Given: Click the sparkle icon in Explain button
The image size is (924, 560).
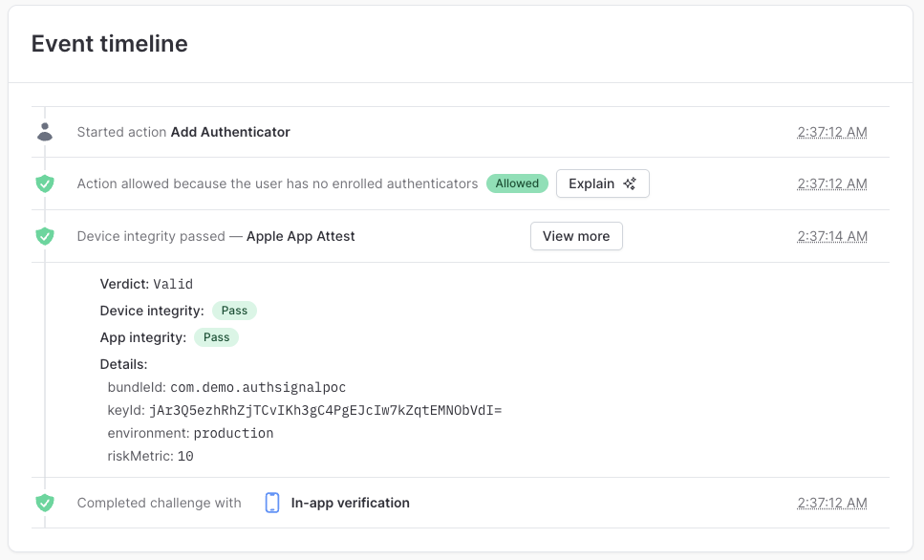Looking at the screenshot, I should point(630,183).
